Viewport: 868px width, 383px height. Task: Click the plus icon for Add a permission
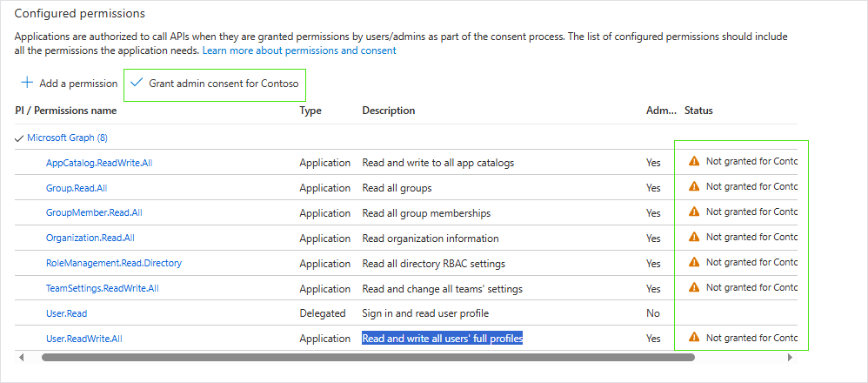(x=26, y=84)
